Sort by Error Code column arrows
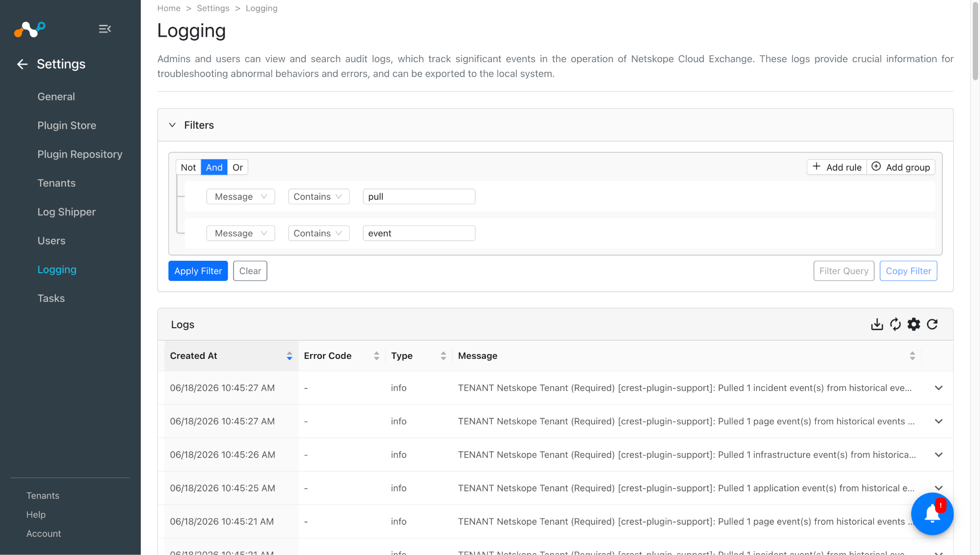This screenshot has height=555, width=980. 377,356
